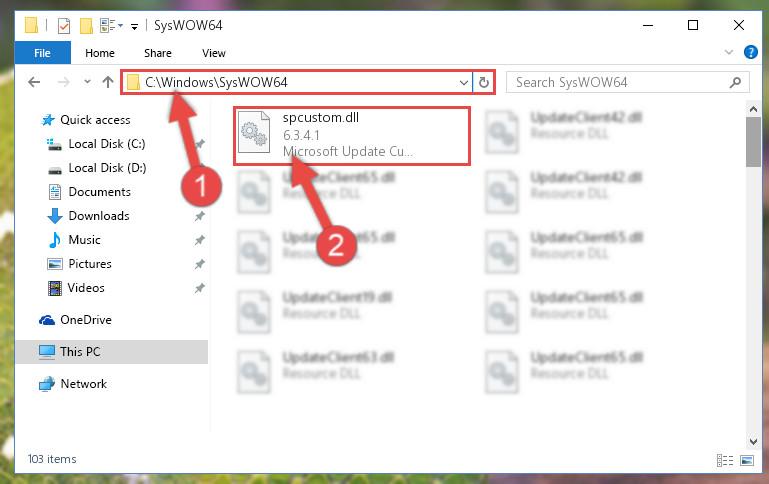Click inside the Search SysWOW64 field
Screen dimensions: 769x484
(x=618, y=82)
